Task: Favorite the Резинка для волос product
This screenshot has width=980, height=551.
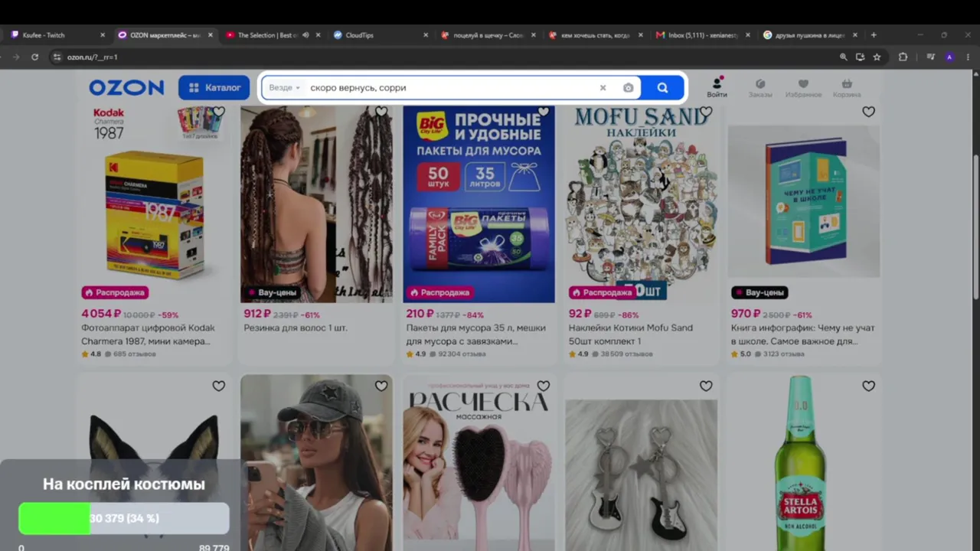Action: point(381,112)
